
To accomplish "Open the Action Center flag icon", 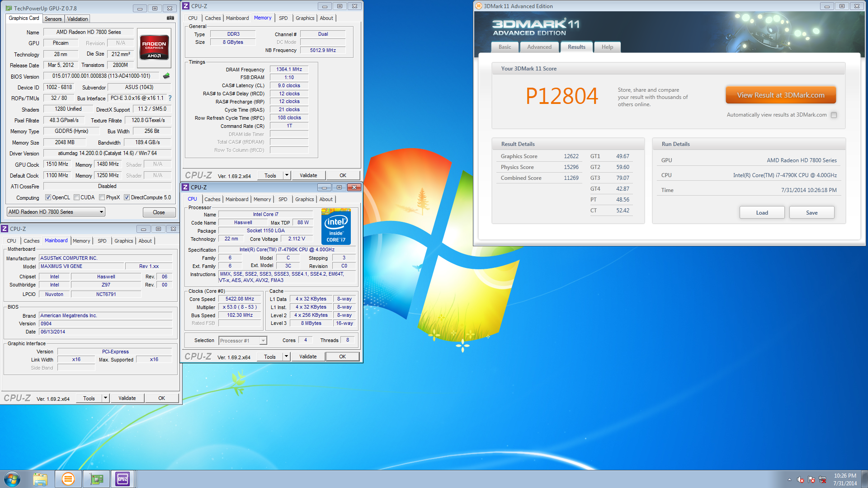I will 811,479.
